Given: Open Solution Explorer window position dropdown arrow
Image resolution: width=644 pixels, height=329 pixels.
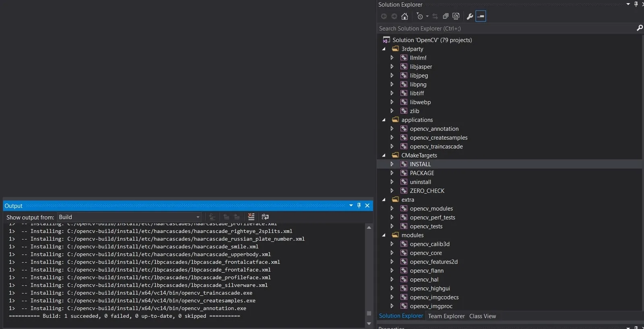Looking at the screenshot, I should coord(628,4).
